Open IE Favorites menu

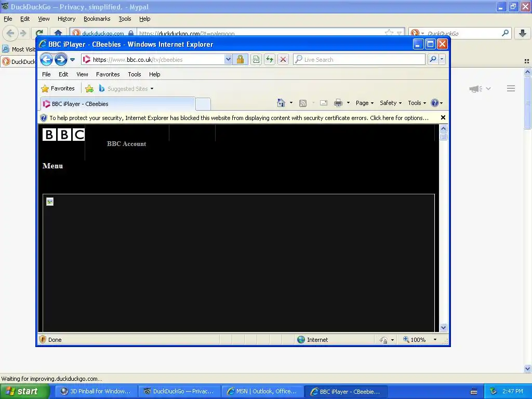coord(108,74)
